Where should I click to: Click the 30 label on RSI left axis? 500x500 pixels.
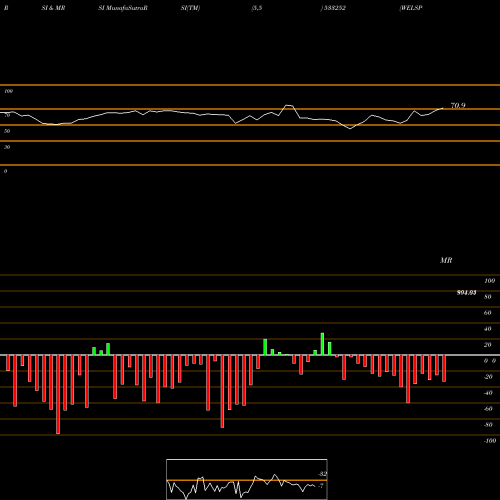tap(7, 147)
